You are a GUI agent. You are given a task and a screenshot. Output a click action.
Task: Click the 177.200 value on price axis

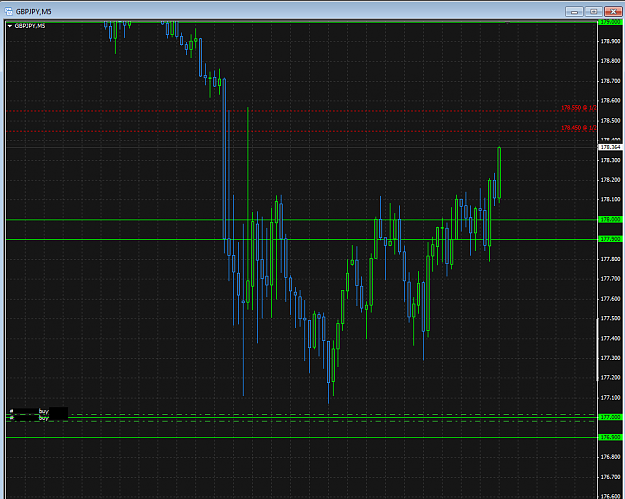tap(610, 377)
